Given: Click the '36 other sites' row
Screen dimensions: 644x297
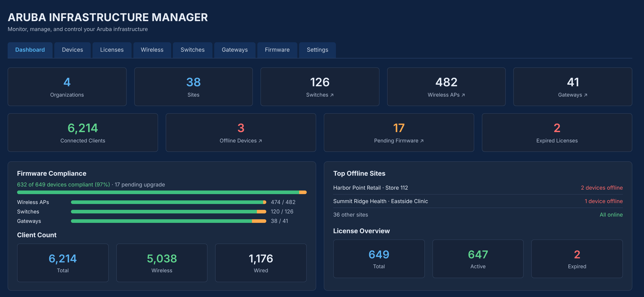Looking at the screenshot, I should (x=478, y=215).
